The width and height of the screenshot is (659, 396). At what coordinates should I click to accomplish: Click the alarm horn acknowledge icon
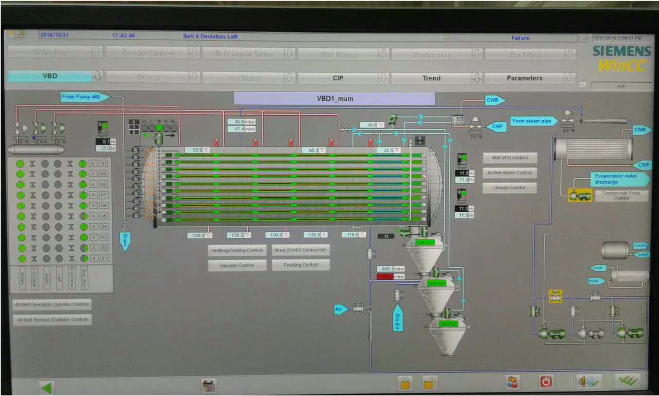point(588,381)
